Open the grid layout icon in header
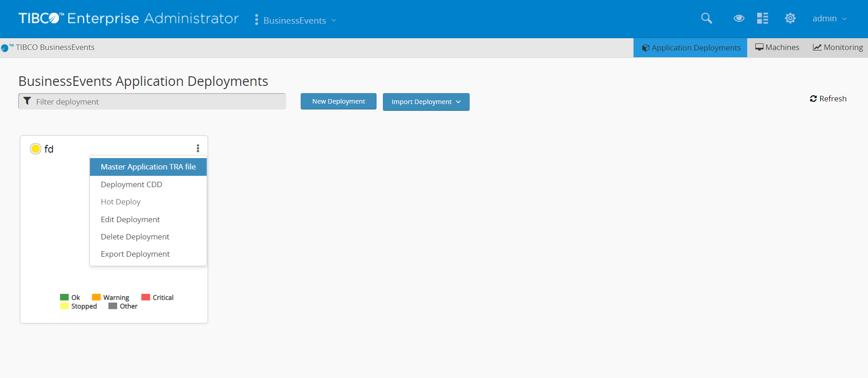The height and width of the screenshot is (378, 868). pyautogui.click(x=762, y=18)
